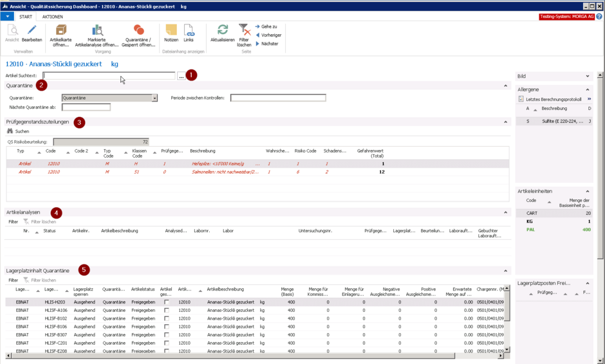
Task: Click the Testing-System: MORGA AG label
Action: [567, 17]
